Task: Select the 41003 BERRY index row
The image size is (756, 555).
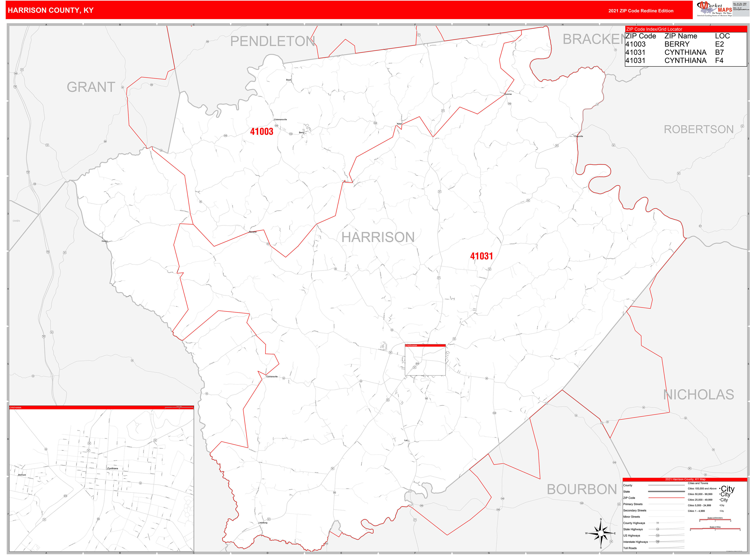Action: point(672,44)
